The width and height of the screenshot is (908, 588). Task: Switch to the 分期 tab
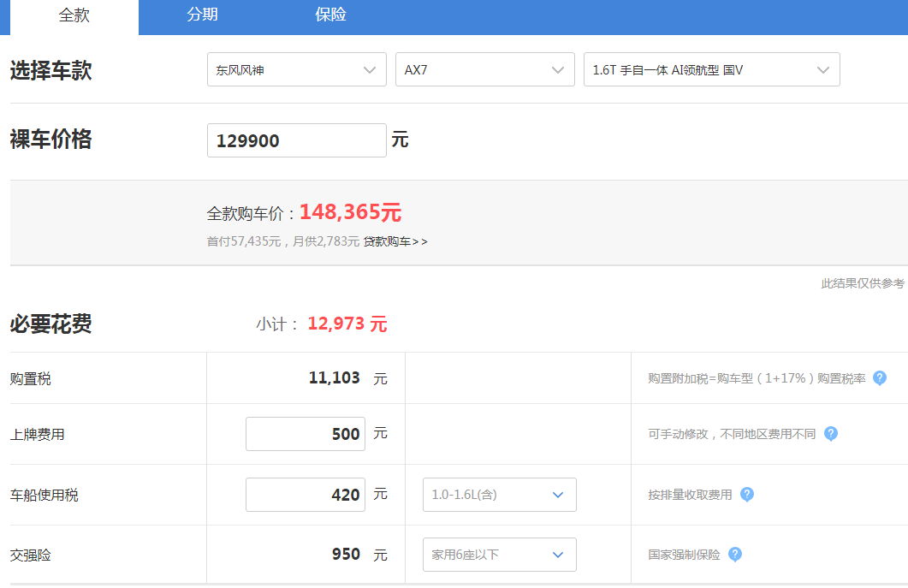[x=202, y=15]
